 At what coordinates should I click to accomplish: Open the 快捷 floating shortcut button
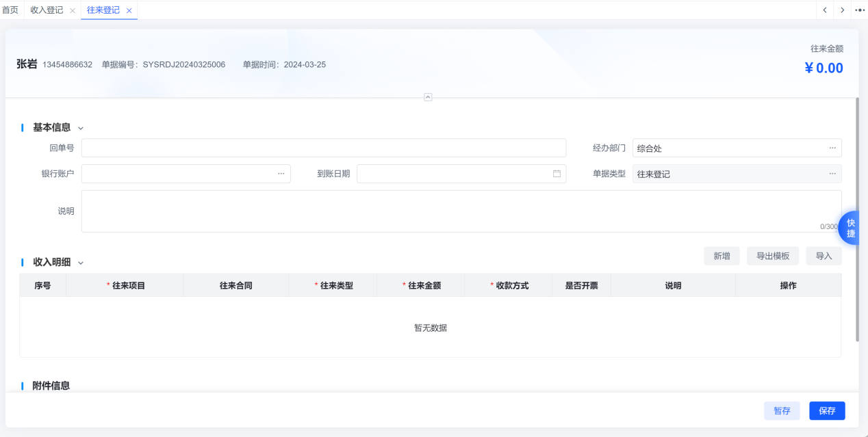tap(850, 228)
